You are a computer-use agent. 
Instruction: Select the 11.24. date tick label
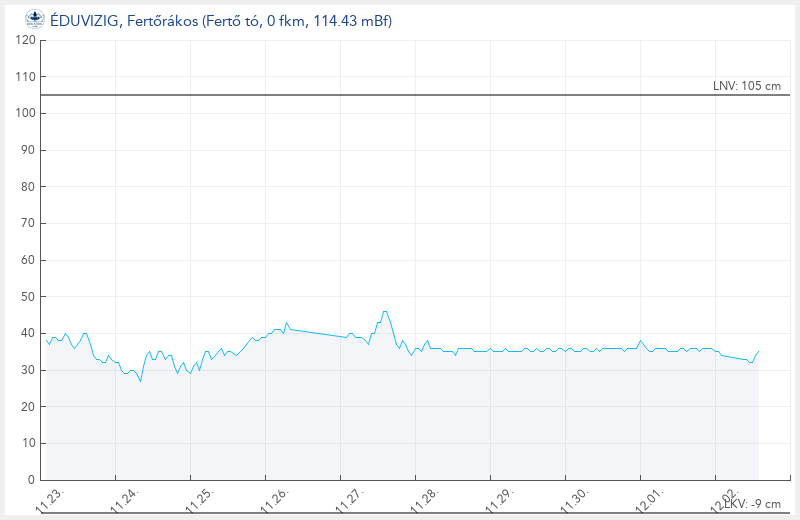125,500
